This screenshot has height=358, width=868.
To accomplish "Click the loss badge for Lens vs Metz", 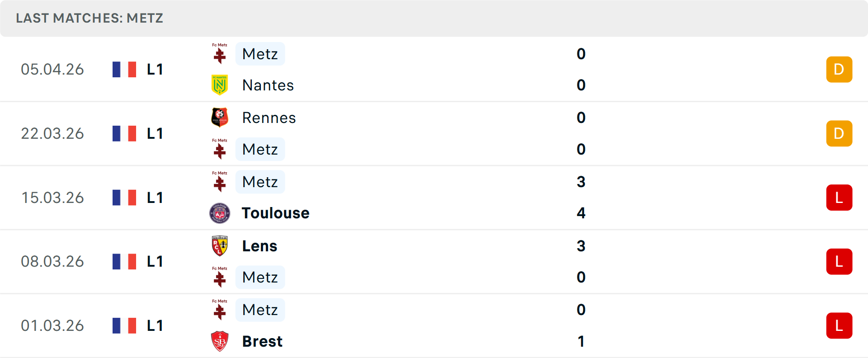I will [839, 262].
